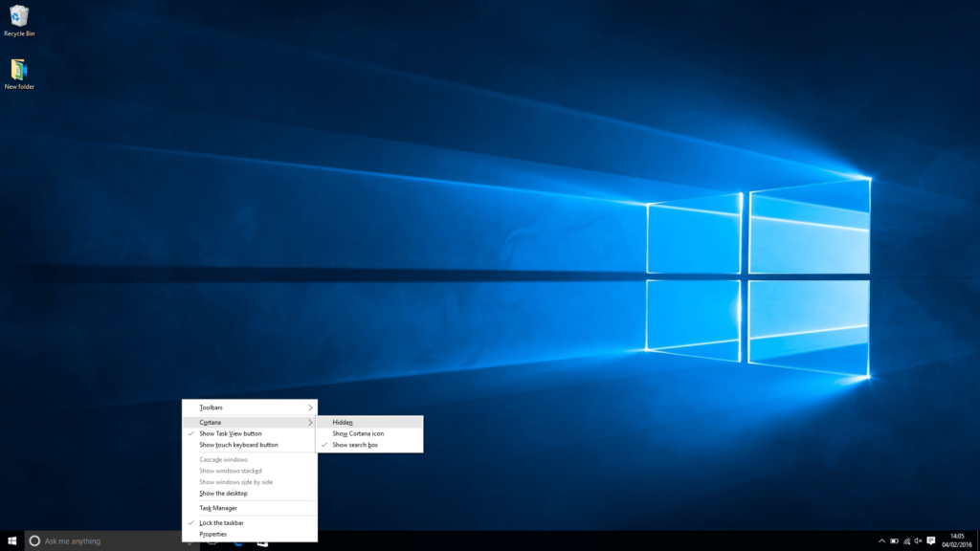Expand the Cortana submenu entry
This screenshot has width=980, height=551.
coord(250,422)
